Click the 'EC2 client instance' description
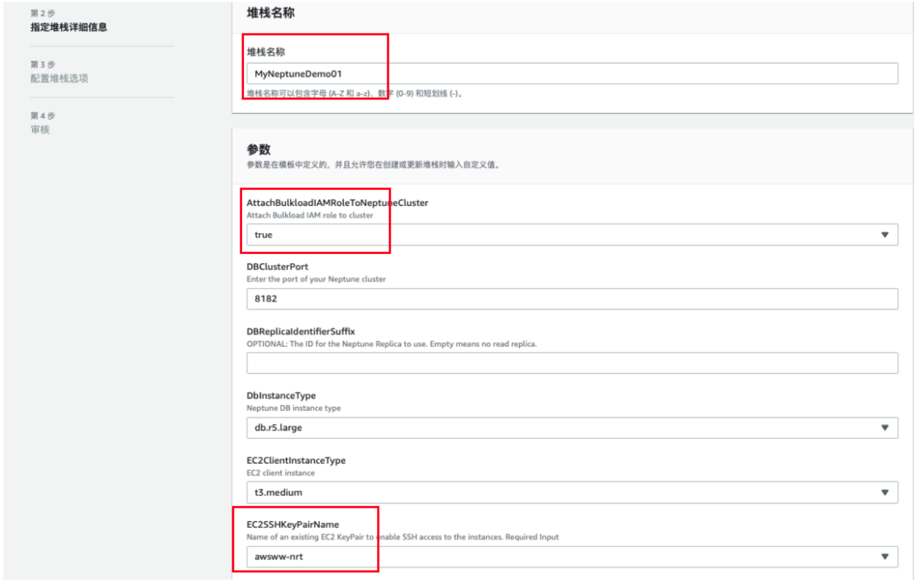924x581 pixels. (x=281, y=472)
